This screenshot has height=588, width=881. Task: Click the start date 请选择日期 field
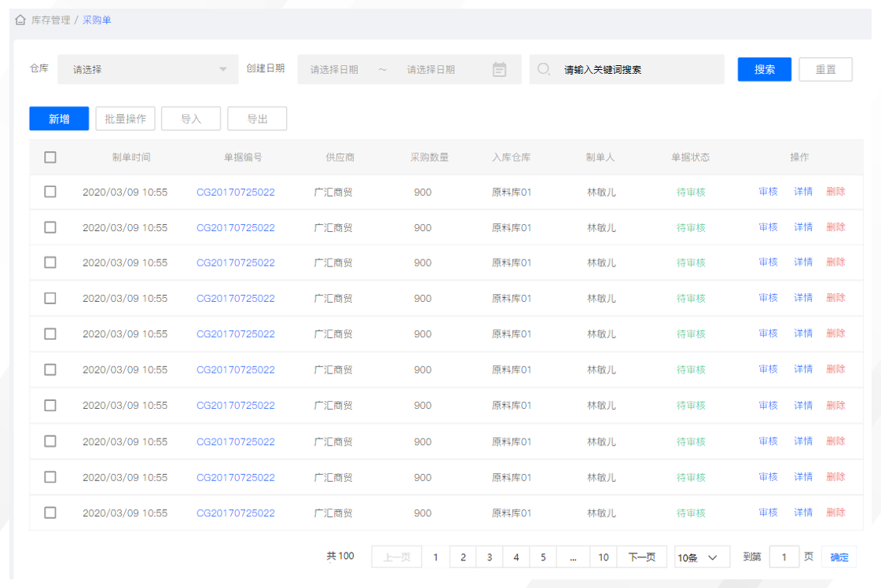coord(334,70)
